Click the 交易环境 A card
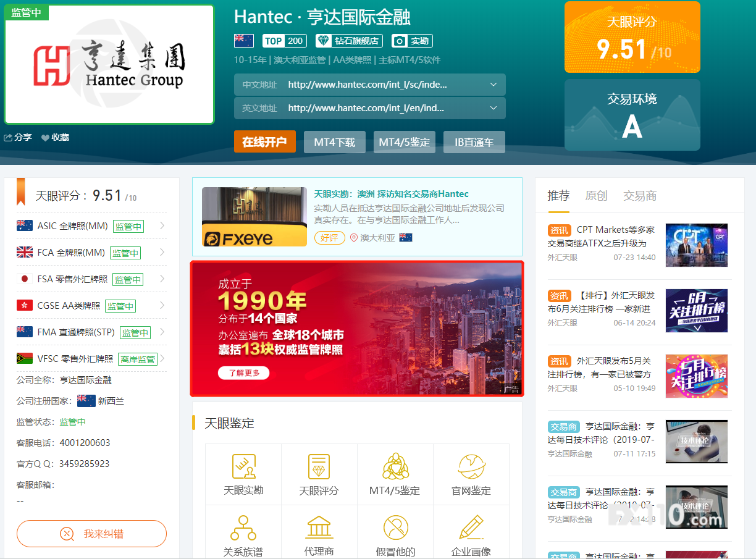Screen dimensions: 756x559 coord(632,115)
